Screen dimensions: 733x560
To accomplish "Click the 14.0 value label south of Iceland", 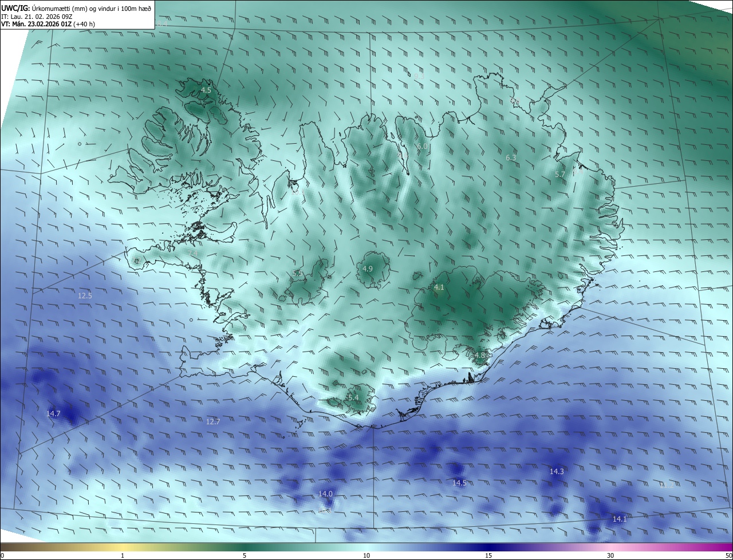I will tap(325, 494).
